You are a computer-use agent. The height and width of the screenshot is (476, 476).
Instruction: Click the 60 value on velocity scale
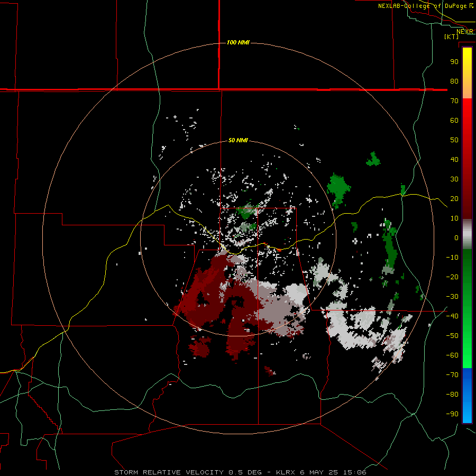pos(454,120)
